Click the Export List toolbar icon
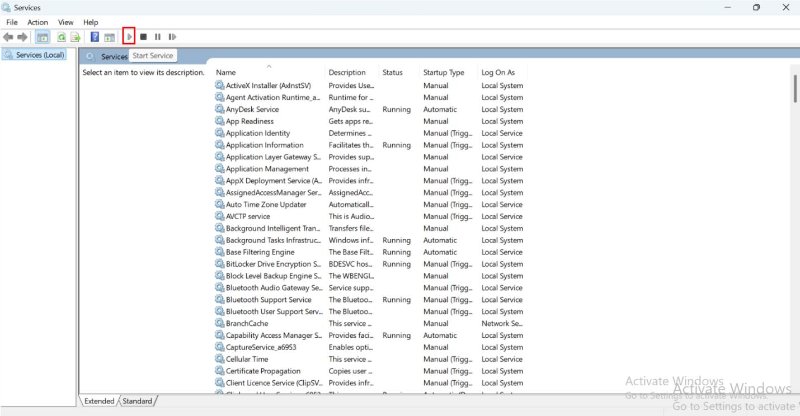Viewport: 800px width, 416px height. (76, 37)
